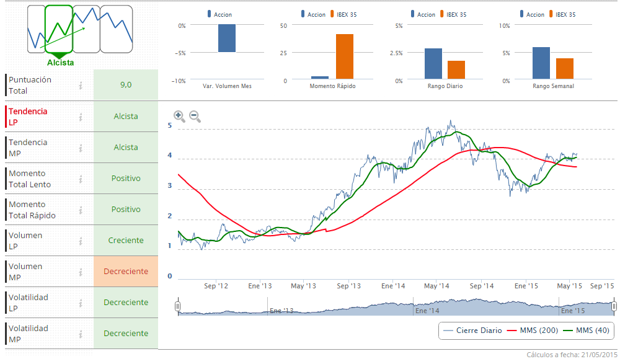Open info icon beside Tendencia LP
Screen dimensions: 620x364
pyautogui.click(x=81, y=117)
